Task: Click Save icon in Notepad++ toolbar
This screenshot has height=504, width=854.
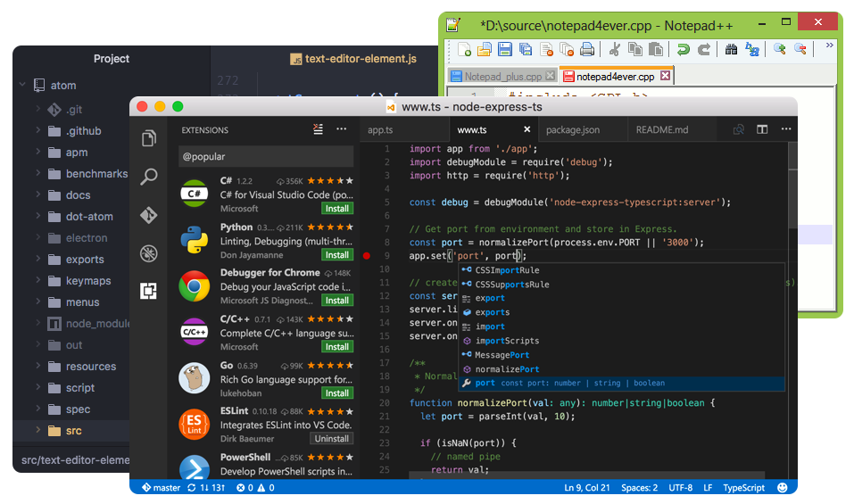Action: tap(505, 50)
